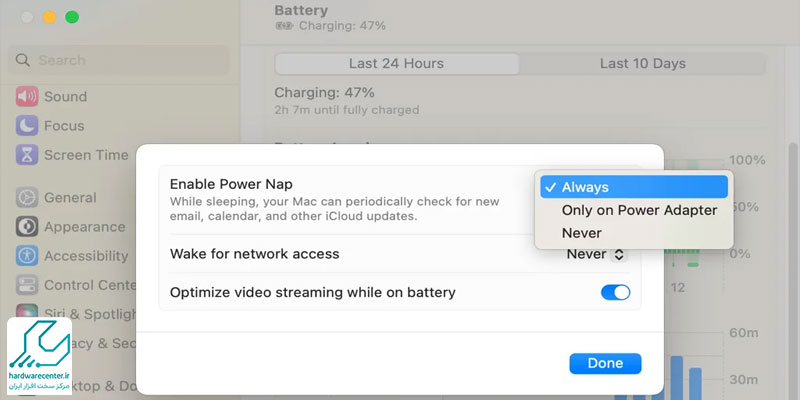
Task: Switch to the Last 10 Days tab
Action: 642,63
